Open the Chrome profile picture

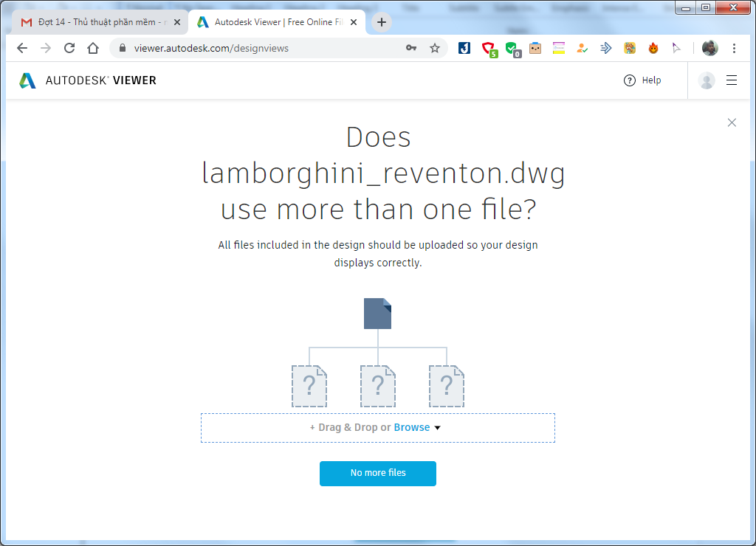coord(709,48)
